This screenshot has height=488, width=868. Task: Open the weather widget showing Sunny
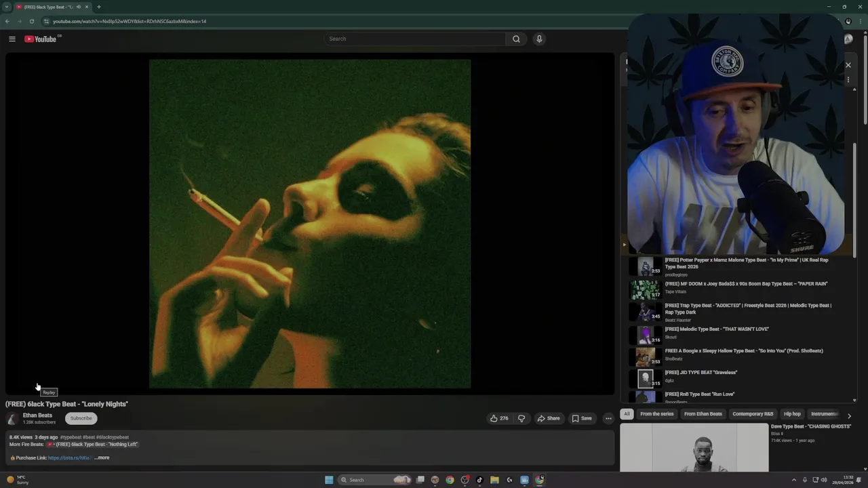(x=18, y=480)
